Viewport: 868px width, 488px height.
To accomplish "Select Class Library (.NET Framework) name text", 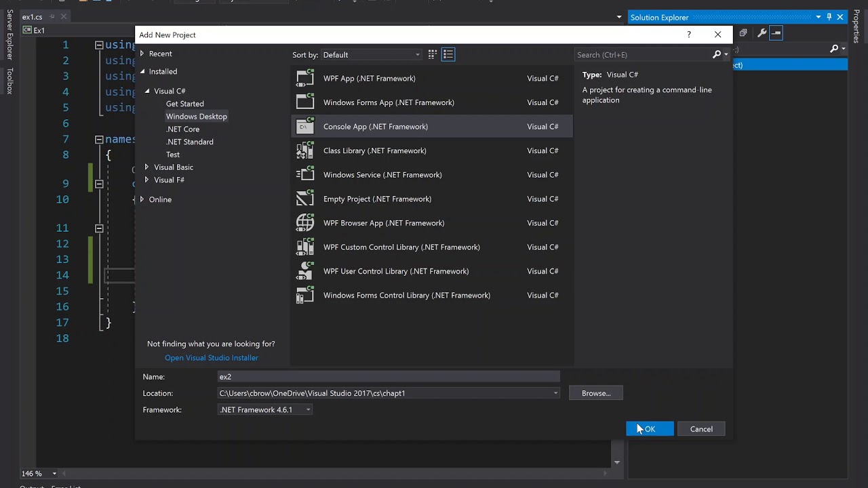I will [x=375, y=150].
